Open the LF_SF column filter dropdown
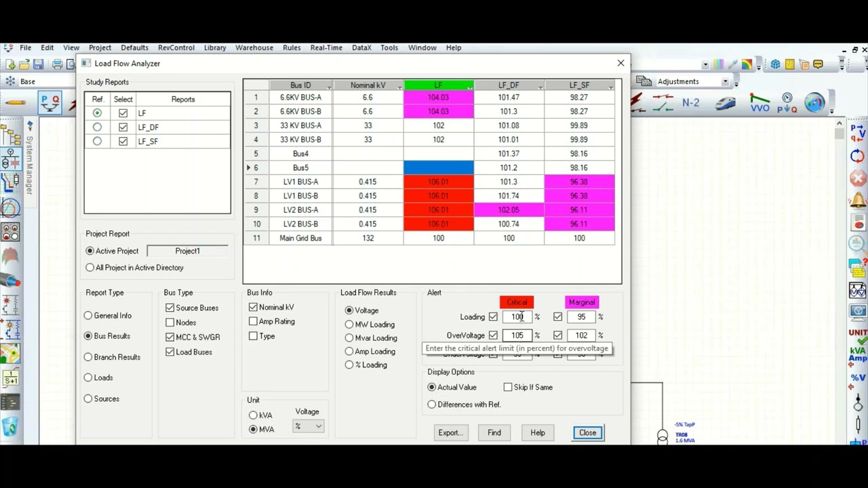 point(610,86)
